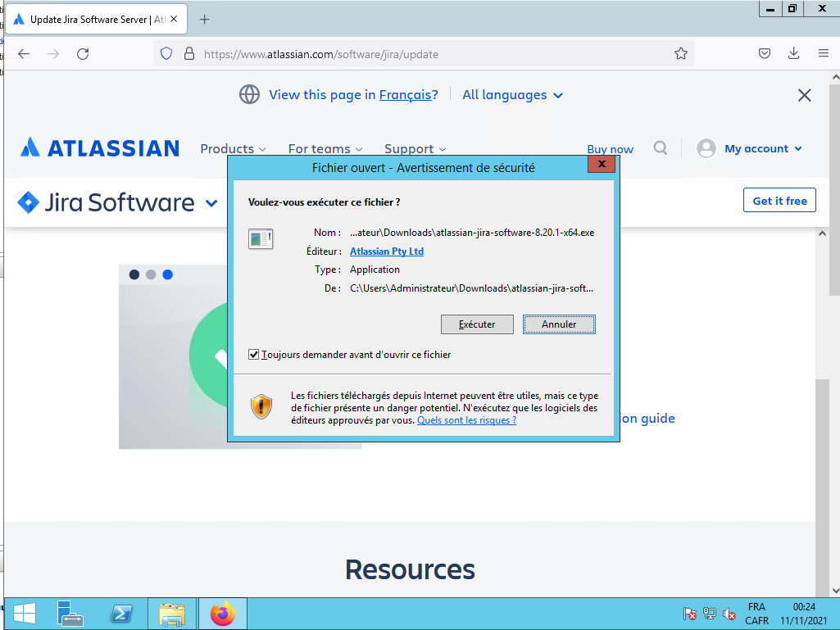The height and width of the screenshot is (630, 840).
Task: Click the Jira Software diamond logo
Action: click(28, 202)
